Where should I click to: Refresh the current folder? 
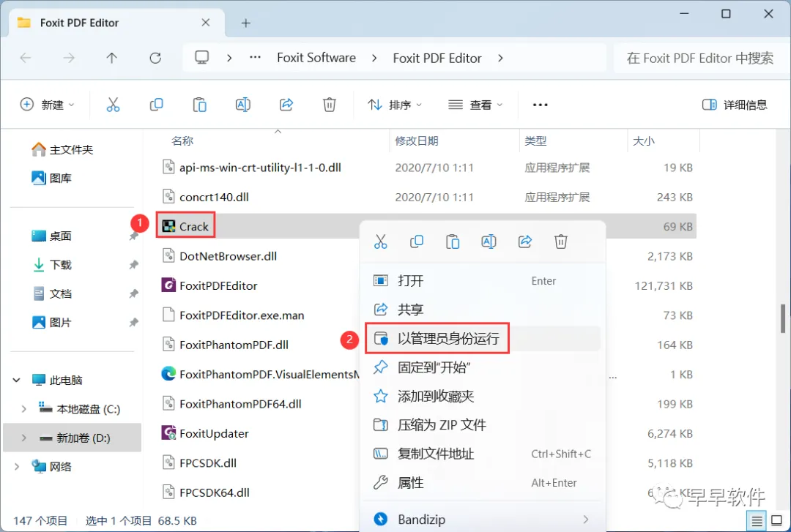click(x=155, y=58)
